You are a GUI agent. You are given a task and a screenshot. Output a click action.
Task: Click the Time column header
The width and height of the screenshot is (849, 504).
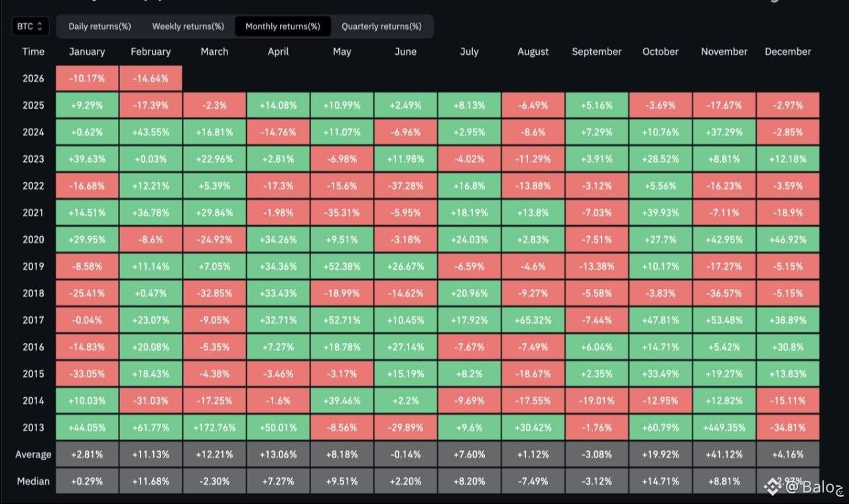pos(33,52)
